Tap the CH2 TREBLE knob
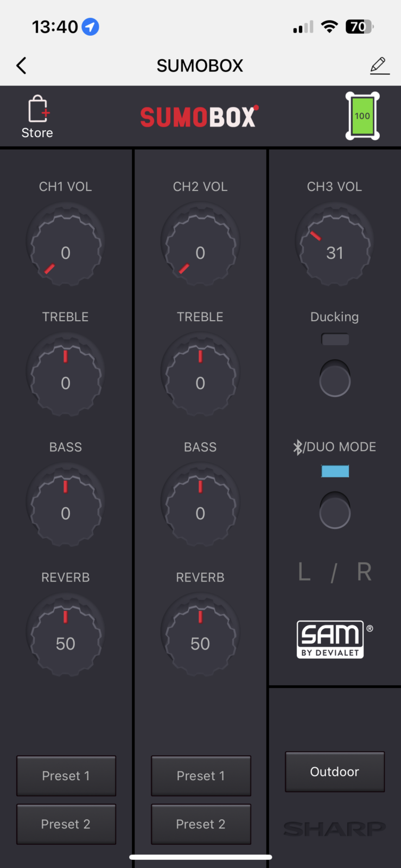 tap(200, 374)
